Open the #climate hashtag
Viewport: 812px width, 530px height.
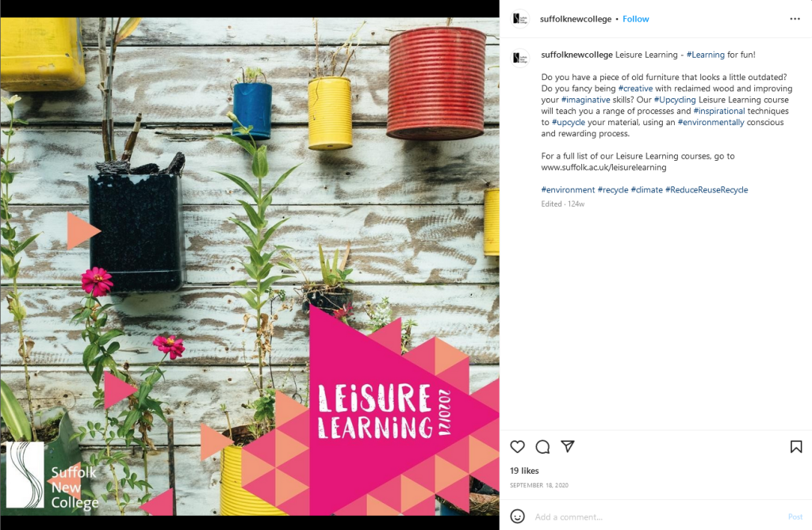647,190
